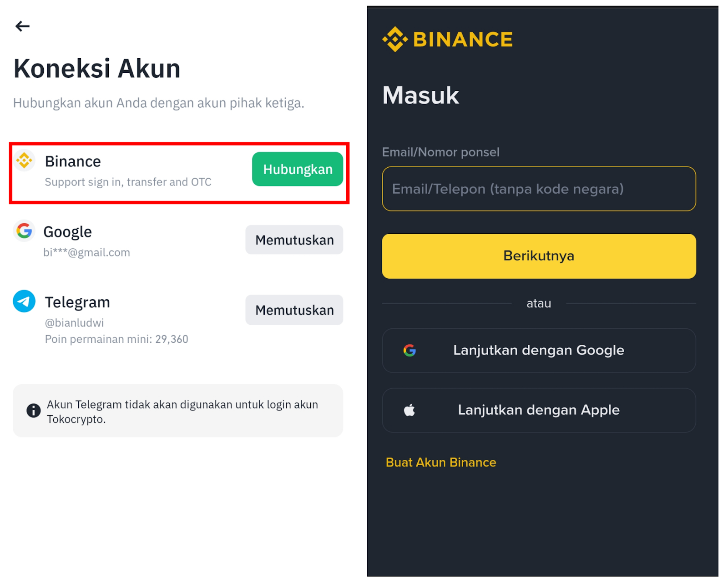The height and width of the screenshot is (582, 728).
Task: Open the Buat Akun Binance link
Action: tap(441, 462)
